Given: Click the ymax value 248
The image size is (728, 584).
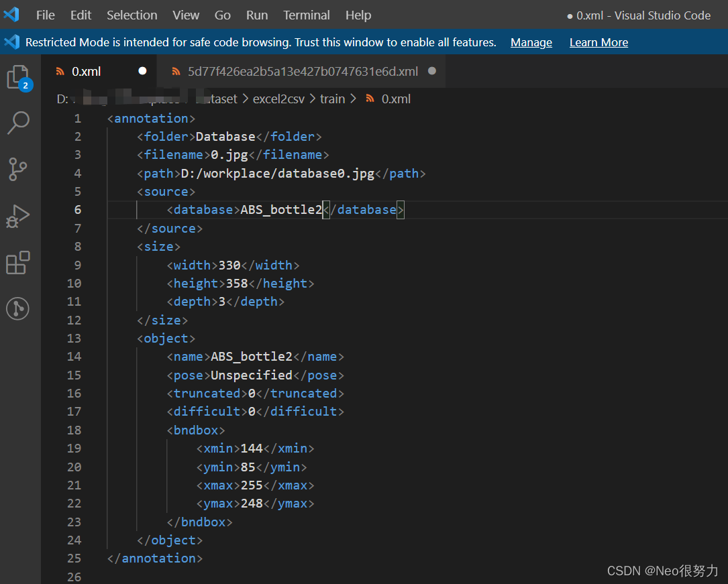Looking at the screenshot, I should tap(252, 504).
